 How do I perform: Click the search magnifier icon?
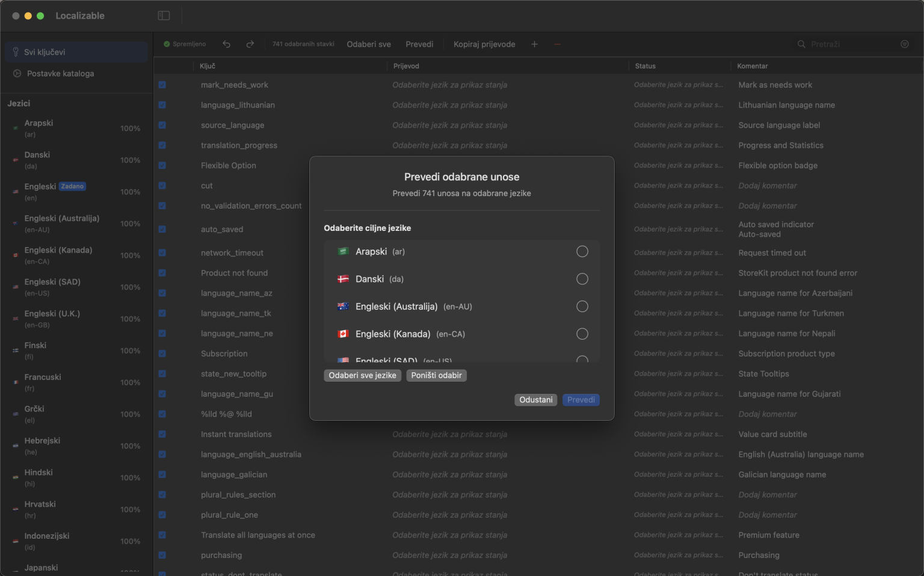[x=801, y=44]
